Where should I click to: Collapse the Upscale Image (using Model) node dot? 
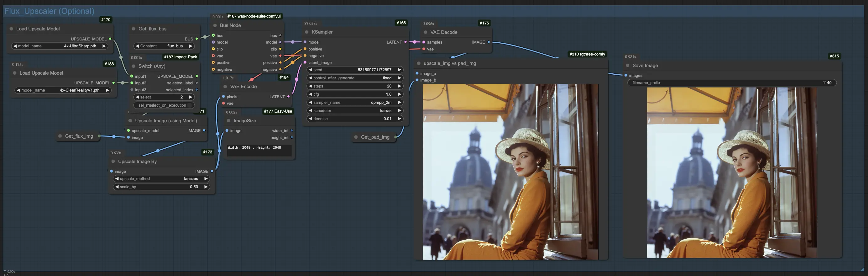[130, 120]
